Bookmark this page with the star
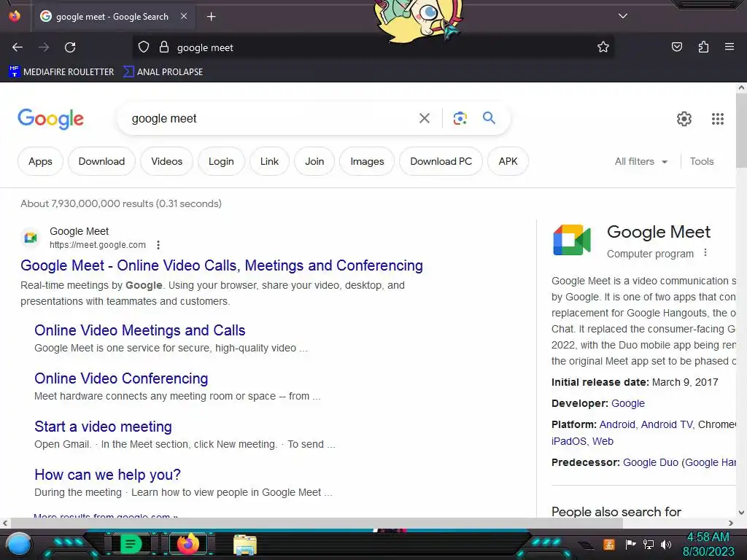 [603, 47]
